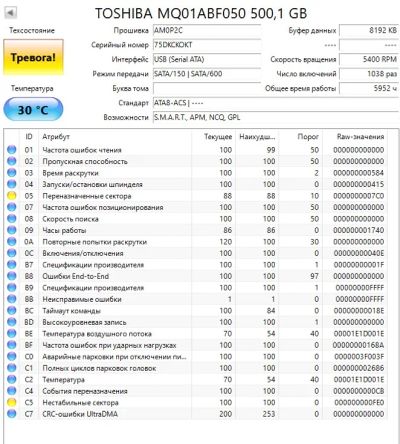Select the blue status icon for attribute BF
Screen dimensions: 400x444
click(12, 345)
